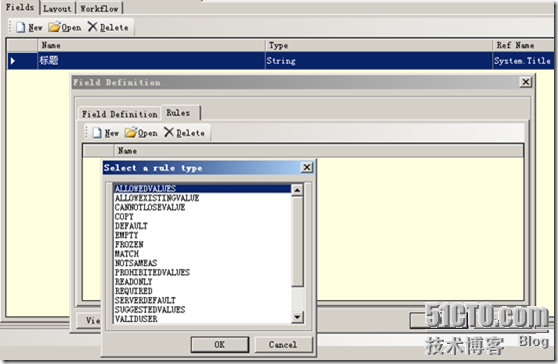Choose VALIDUSER rule type

pos(202,319)
